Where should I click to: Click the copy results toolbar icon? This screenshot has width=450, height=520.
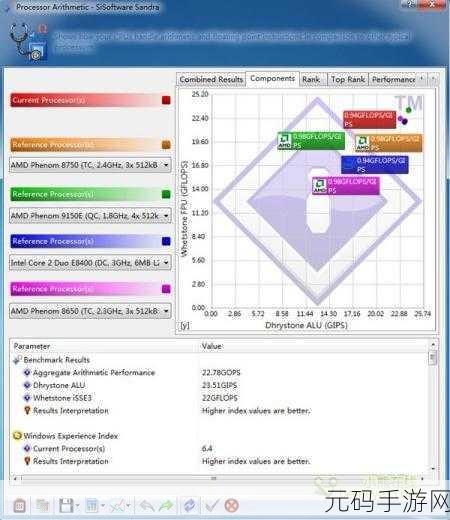tap(43, 506)
